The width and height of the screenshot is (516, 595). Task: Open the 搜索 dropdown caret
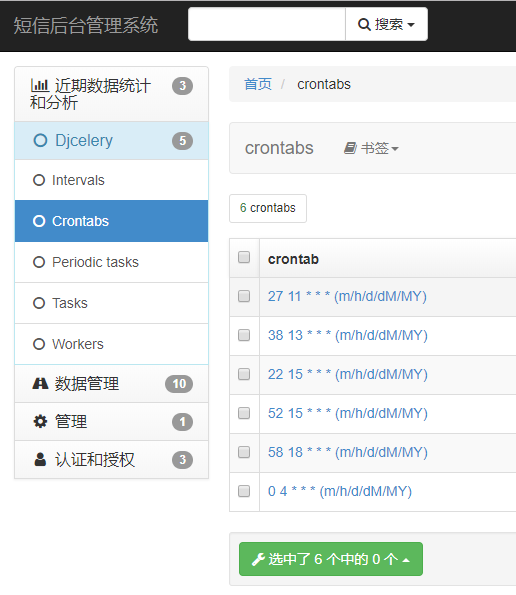point(411,25)
